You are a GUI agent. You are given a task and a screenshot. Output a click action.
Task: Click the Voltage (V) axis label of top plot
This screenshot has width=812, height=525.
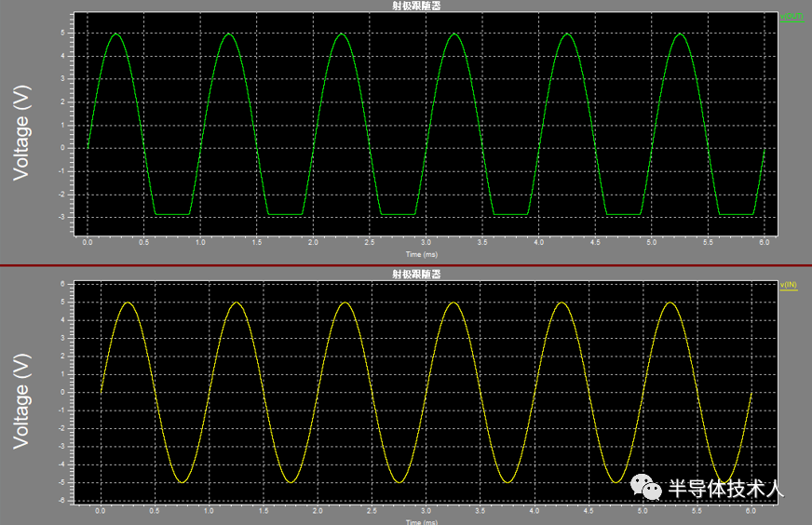[x=21, y=133]
